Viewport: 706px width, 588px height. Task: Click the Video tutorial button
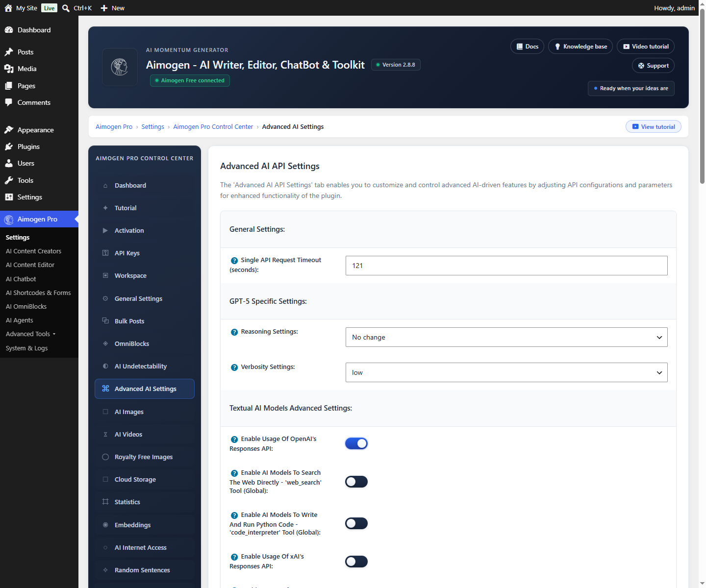[x=646, y=47]
